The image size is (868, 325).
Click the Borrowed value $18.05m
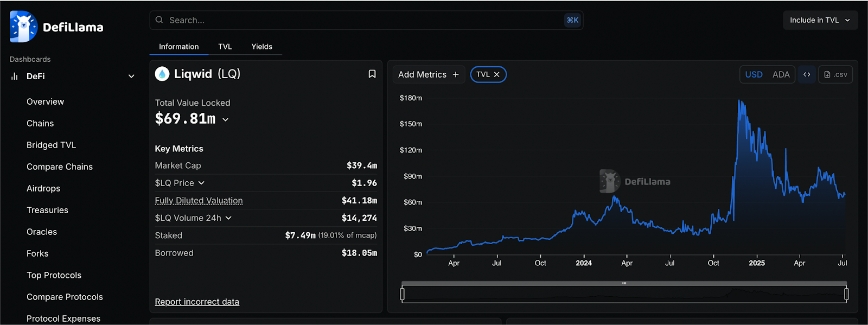click(x=359, y=253)
